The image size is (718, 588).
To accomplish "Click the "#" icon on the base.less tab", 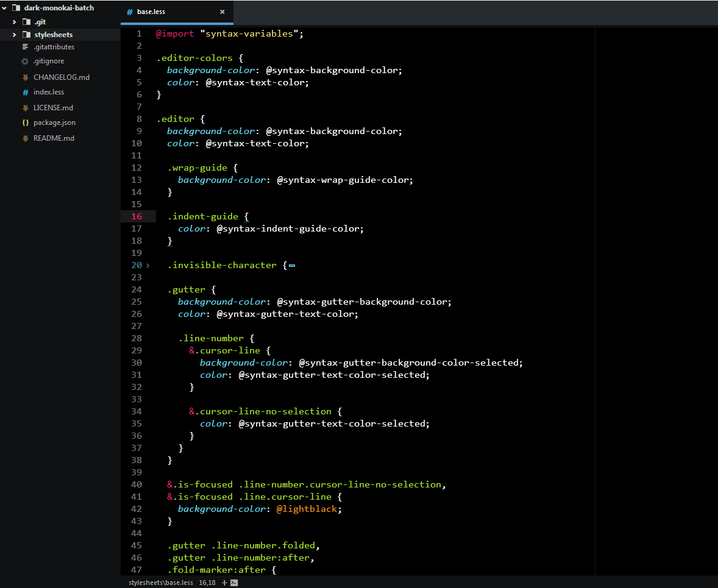I will click(x=130, y=12).
